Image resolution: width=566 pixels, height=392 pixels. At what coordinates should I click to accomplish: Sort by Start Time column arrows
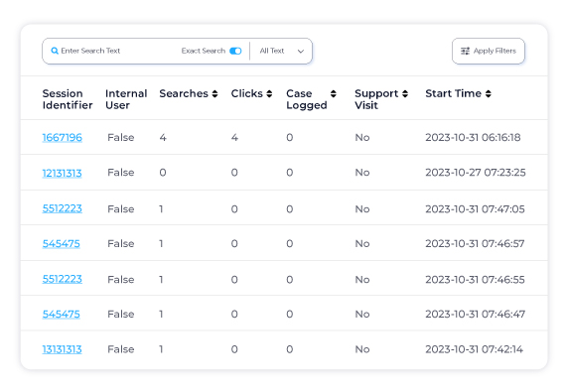[488, 93]
